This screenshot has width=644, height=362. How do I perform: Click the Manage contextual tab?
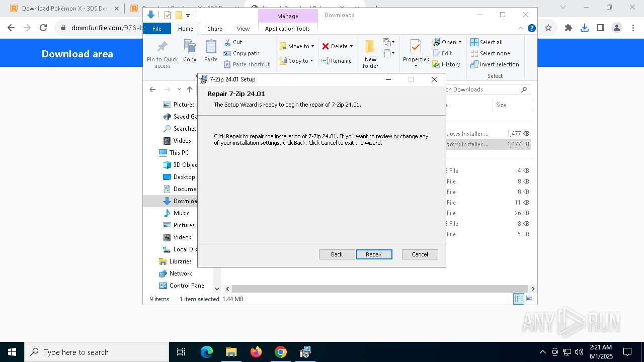pyautogui.click(x=288, y=16)
